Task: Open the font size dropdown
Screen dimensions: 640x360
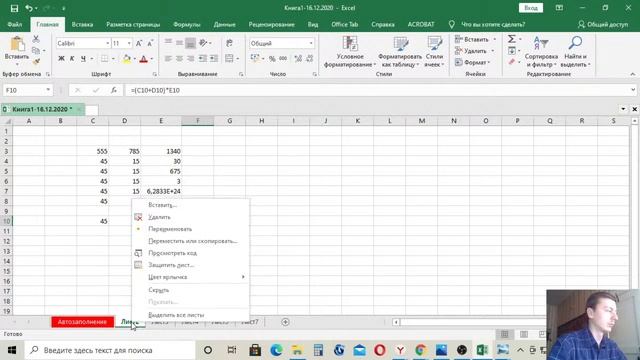Action: [x=129, y=43]
